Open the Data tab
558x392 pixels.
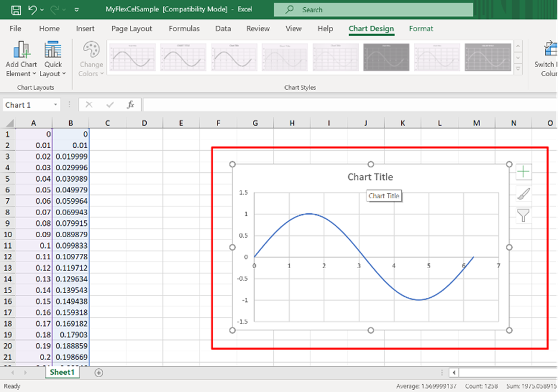(x=223, y=29)
